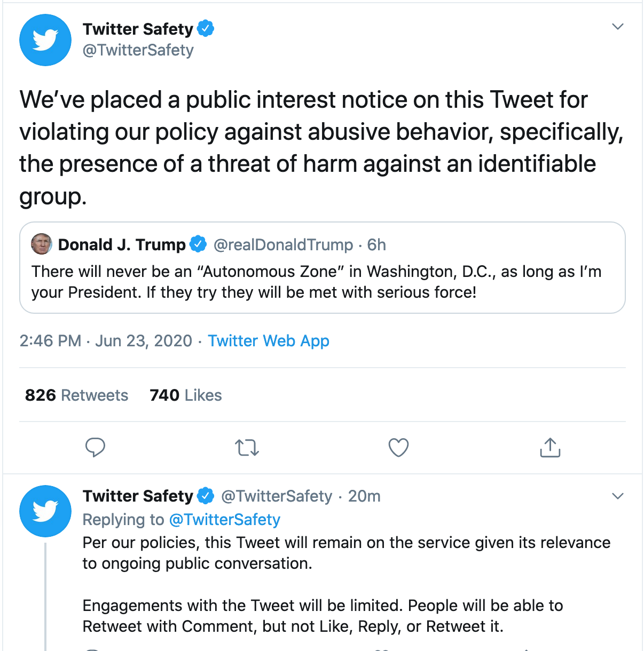Screen dimensions: 644x651
Task: Click the @realDonaldTrump handle in quoted tweet
Action: coord(283,244)
